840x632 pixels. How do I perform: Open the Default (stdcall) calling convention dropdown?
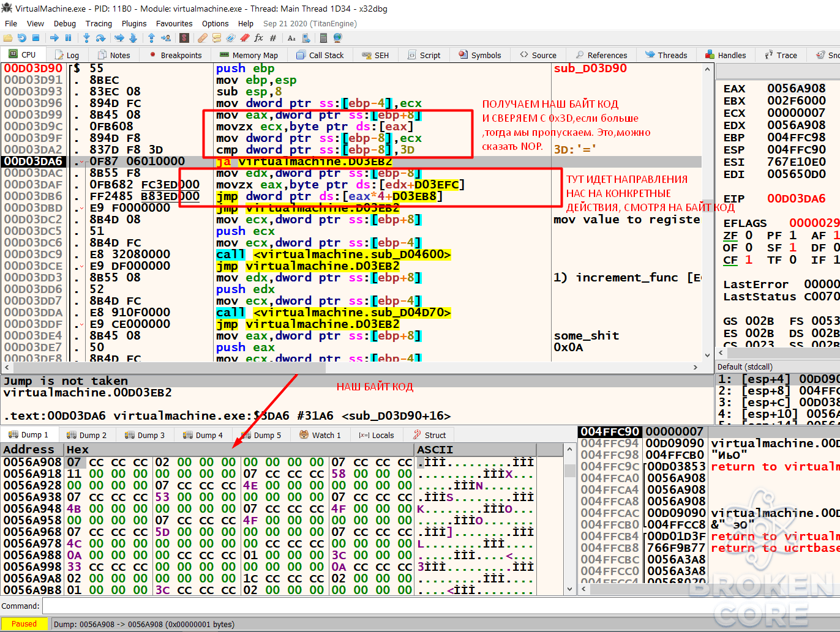(778, 367)
